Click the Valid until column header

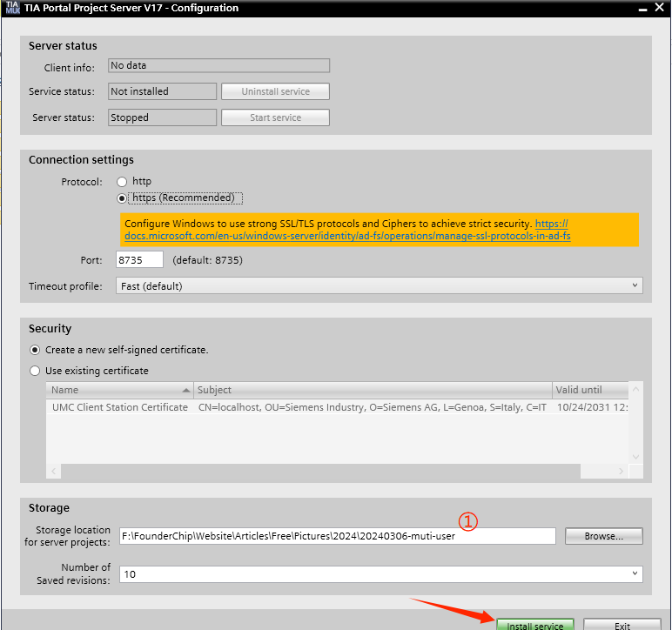pos(590,390)
